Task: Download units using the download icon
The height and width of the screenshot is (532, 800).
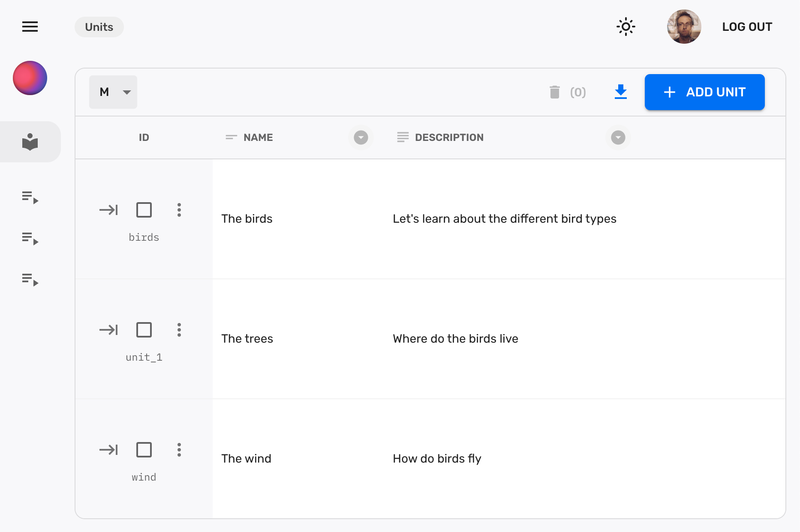Action: 620,92
